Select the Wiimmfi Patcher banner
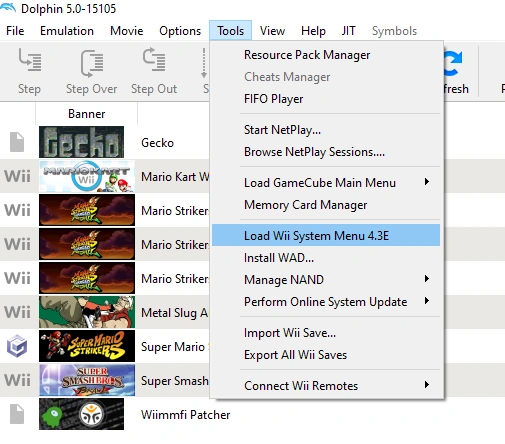This screenshot has width=505, height=444. click(81, 414)
